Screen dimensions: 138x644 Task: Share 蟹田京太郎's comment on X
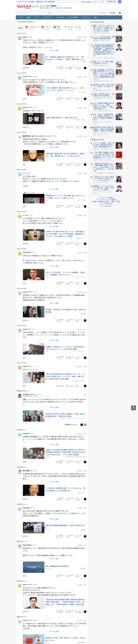pos(85,165)
